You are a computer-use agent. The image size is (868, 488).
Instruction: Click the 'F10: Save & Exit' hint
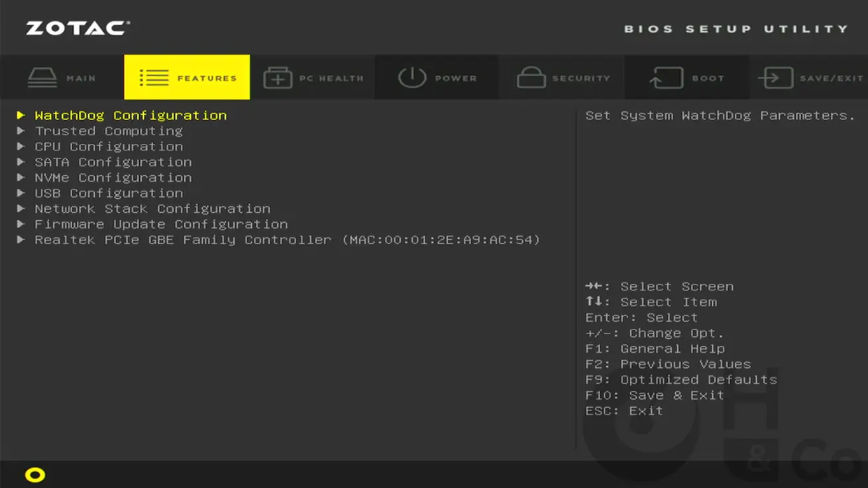(x=655, y=395)
